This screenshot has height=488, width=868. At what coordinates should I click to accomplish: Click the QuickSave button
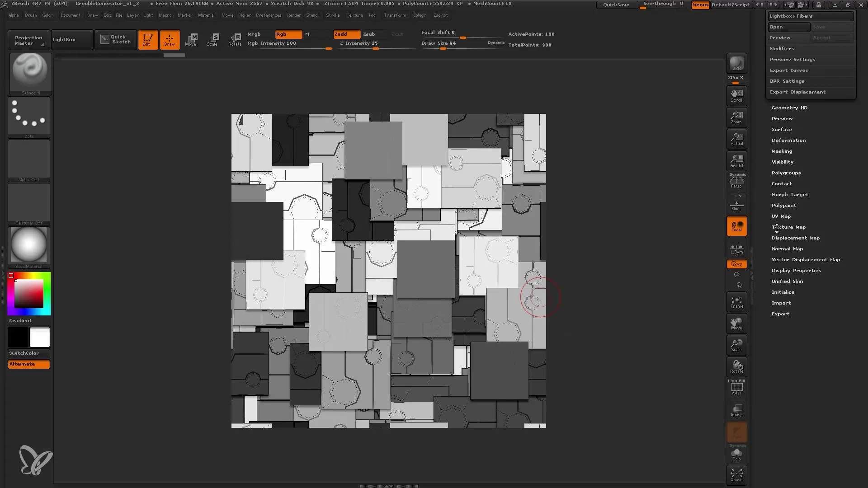click(x=617, y=5)
